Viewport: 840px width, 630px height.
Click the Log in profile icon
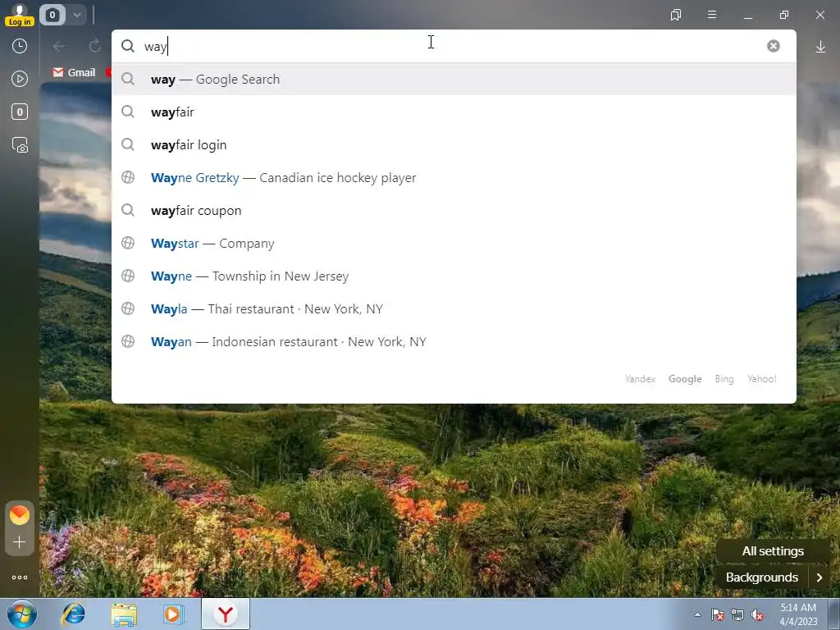(x=20, y=15)
